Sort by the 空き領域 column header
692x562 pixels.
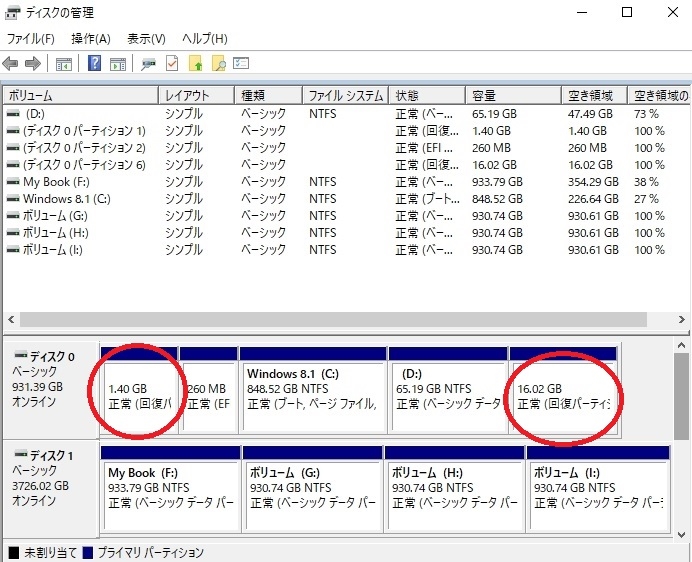pos(594,95)
